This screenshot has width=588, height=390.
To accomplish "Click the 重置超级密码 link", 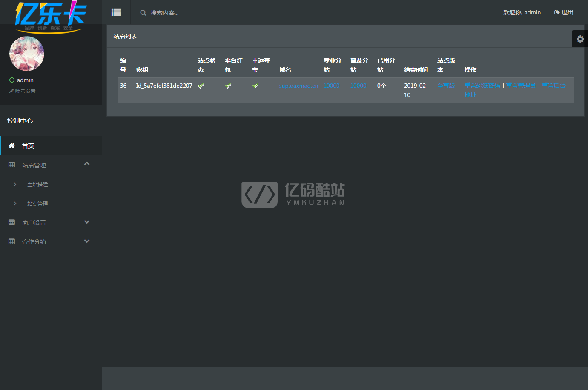I will point(482,86).
